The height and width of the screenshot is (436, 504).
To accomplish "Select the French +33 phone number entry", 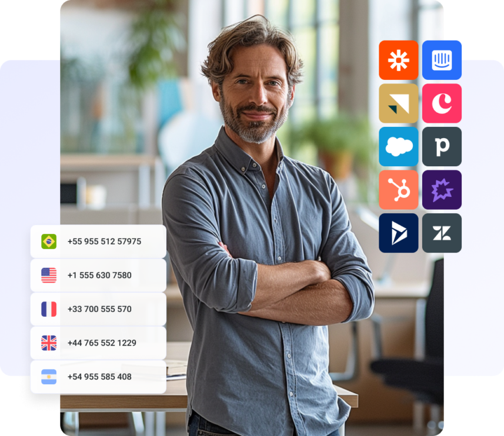I will click(101, 308).
